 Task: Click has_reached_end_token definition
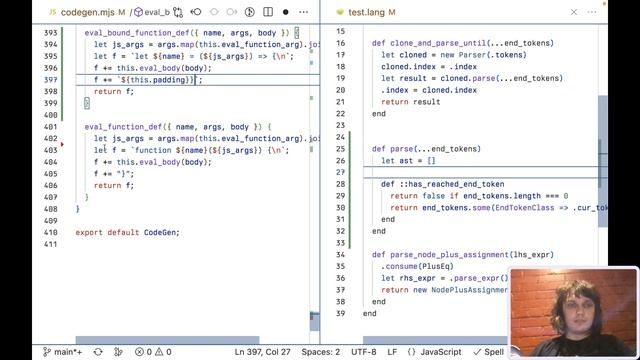pos(456,184)
